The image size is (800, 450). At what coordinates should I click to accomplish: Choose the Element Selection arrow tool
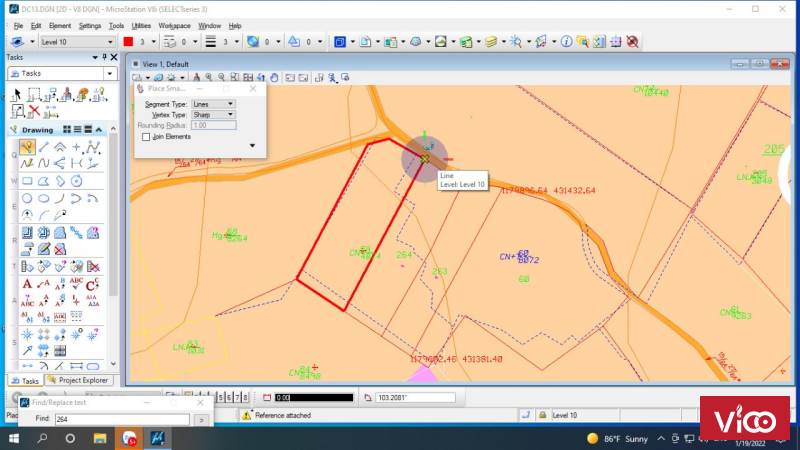(16, 94)
